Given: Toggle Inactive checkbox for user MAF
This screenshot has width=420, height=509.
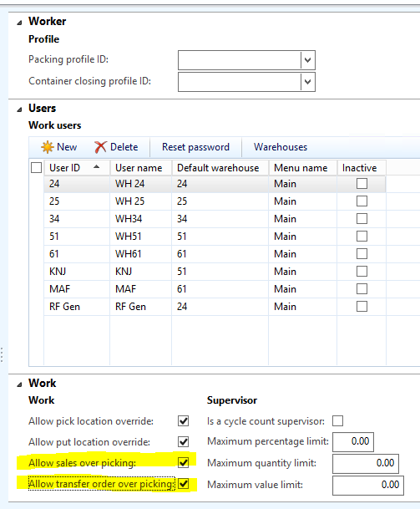Looking at the screenshot, I should [x=362, y=288].
